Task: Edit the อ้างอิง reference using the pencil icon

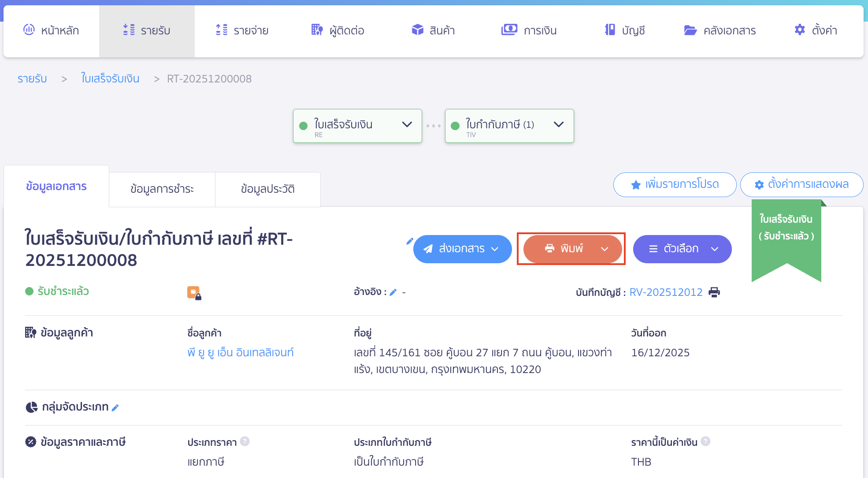Action: tap(393, 291)
